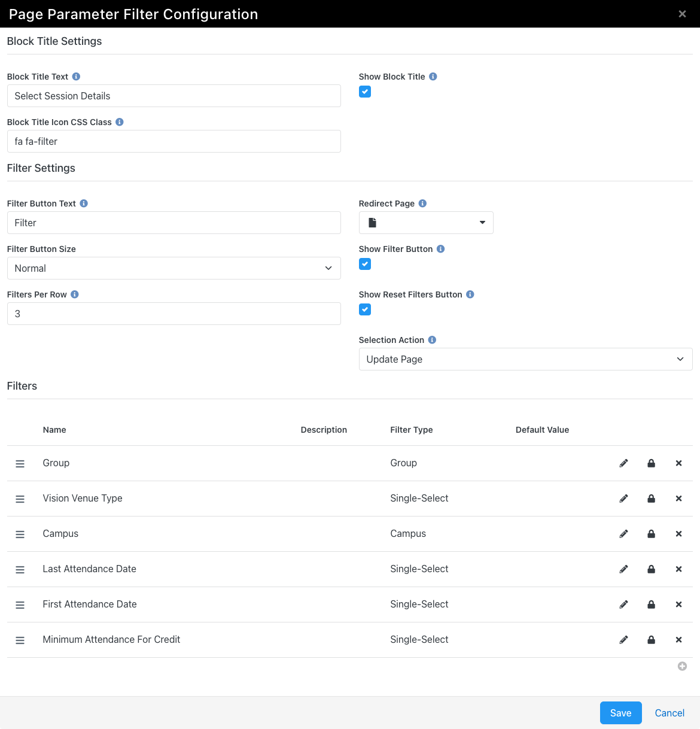Image resolution: width=700 pixels, height=729 pixels.
Task: Edit the Campus filter row
Action: [623, 534]
